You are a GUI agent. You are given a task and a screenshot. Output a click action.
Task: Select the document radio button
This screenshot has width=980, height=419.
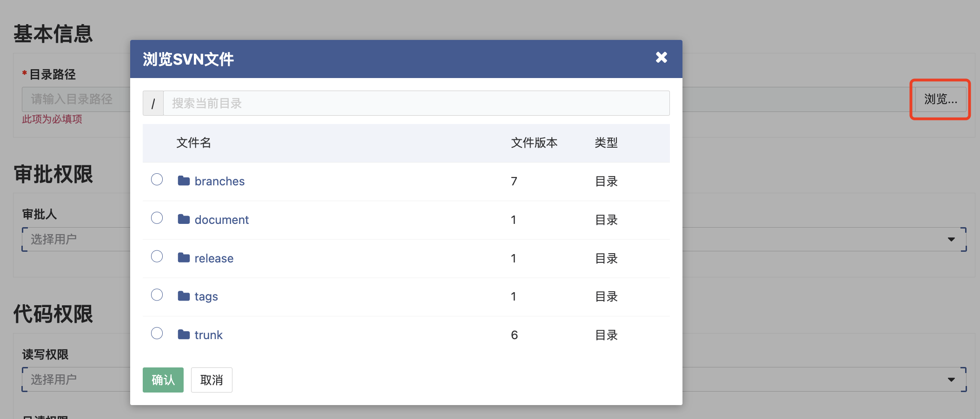157,218
